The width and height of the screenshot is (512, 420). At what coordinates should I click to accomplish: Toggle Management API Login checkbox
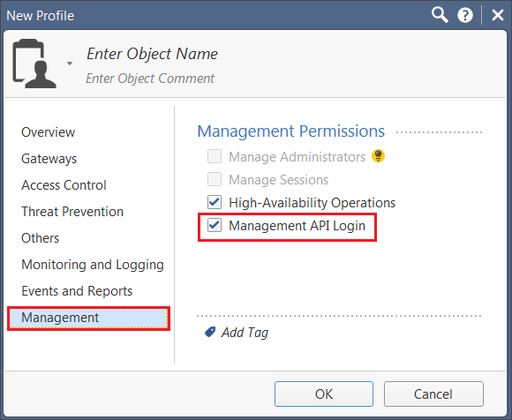(x=215, y=225)
